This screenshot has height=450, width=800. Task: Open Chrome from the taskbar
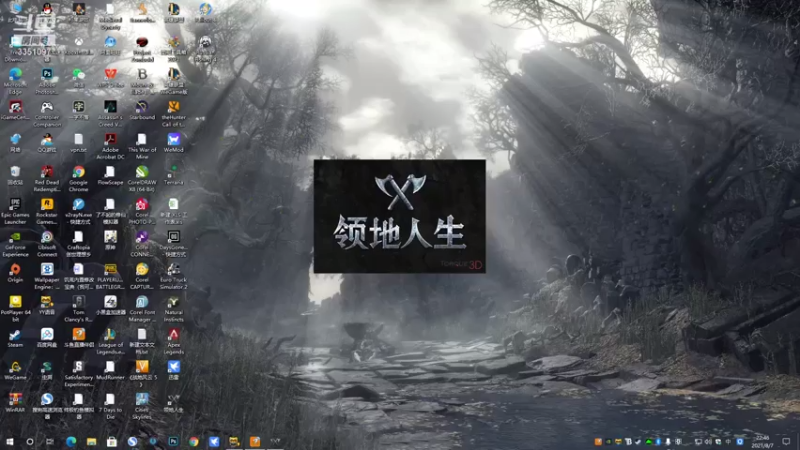(193, 441)
